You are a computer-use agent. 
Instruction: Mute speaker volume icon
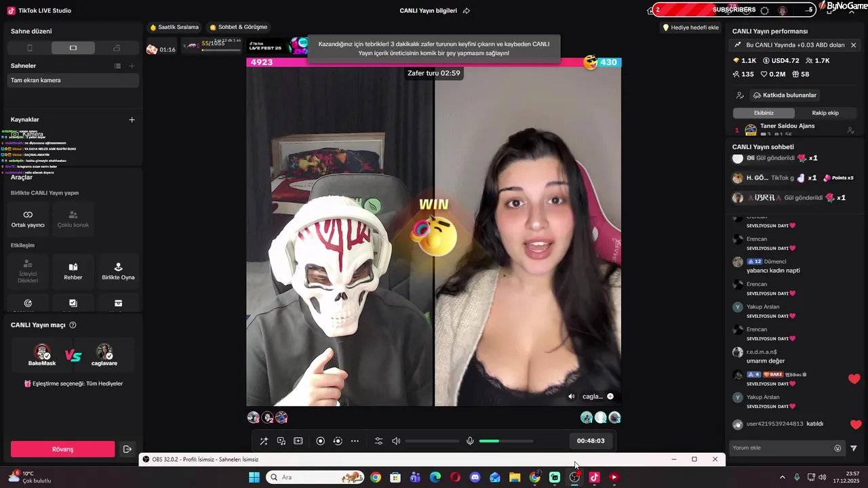coord(396,441)
